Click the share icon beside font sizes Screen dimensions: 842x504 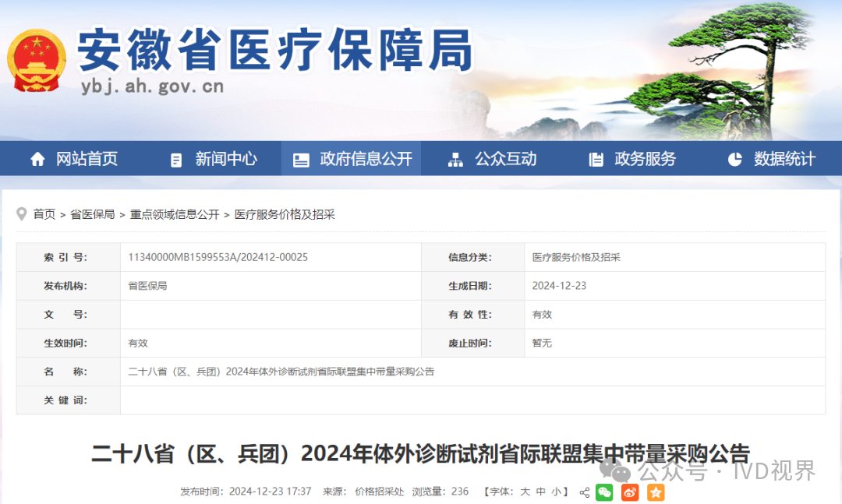[585, 492]
